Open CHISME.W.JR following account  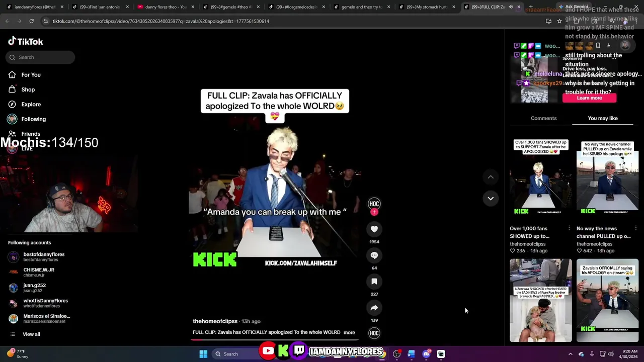coord(33,272)
